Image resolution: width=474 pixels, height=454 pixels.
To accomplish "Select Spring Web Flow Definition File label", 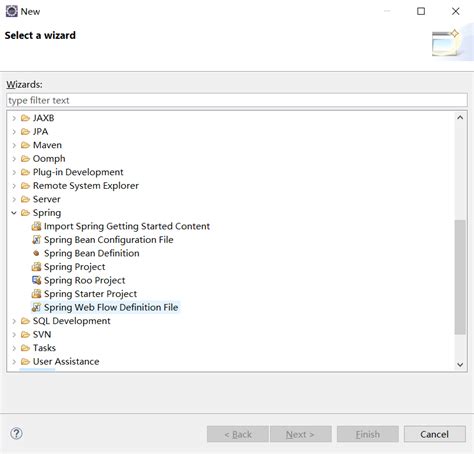I will 111,307.
